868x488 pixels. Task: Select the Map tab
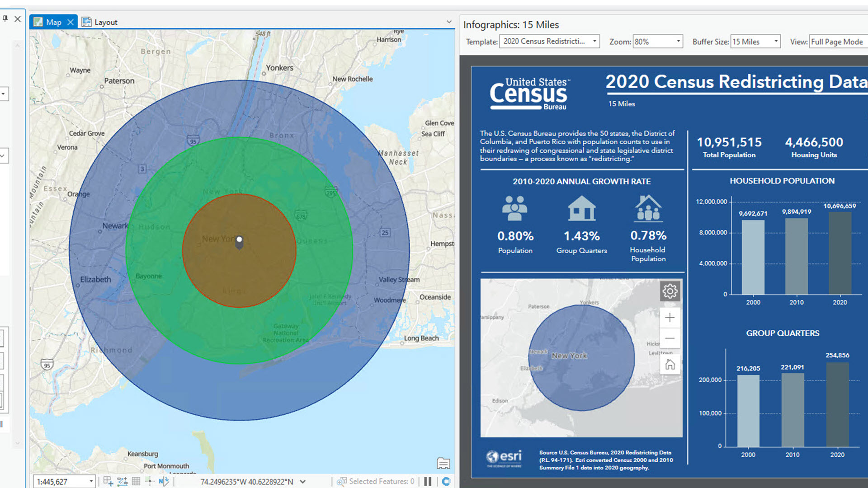(x=54, y=22)
